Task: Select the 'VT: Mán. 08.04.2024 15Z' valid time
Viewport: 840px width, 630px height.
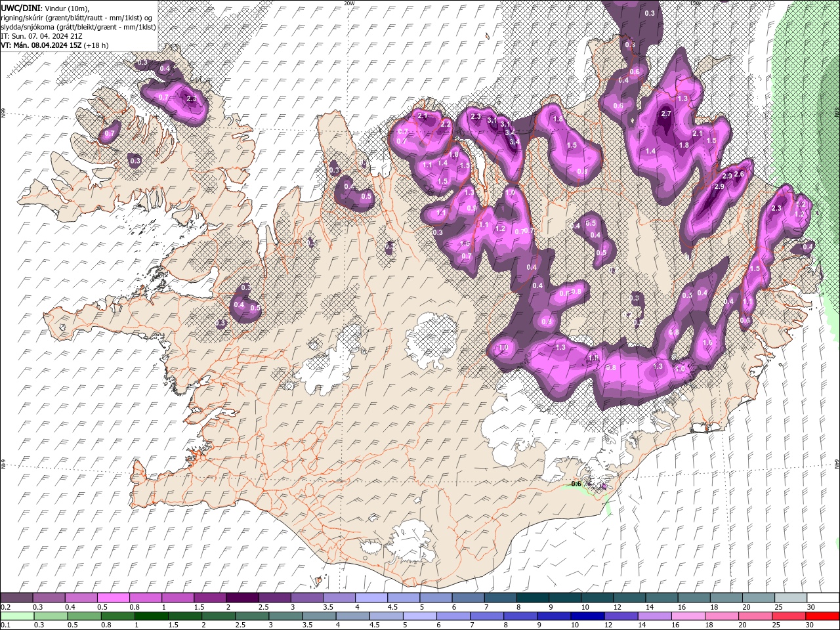Action: (41, 45)
